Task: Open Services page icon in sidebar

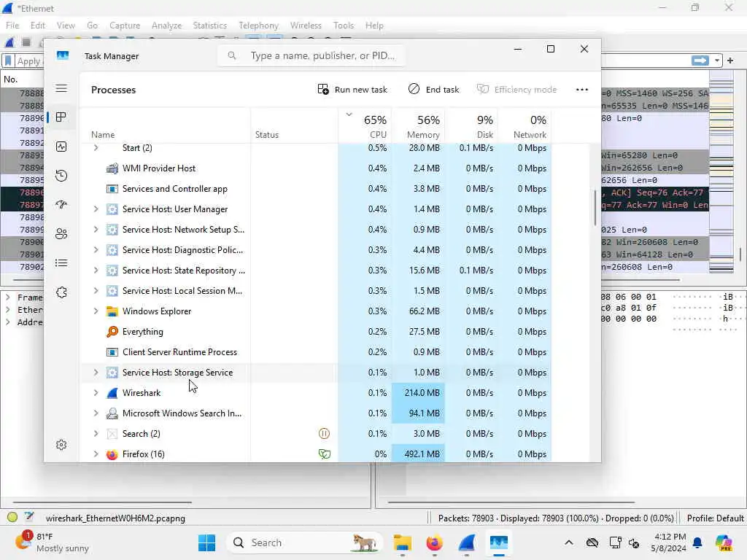Action: 61,292
